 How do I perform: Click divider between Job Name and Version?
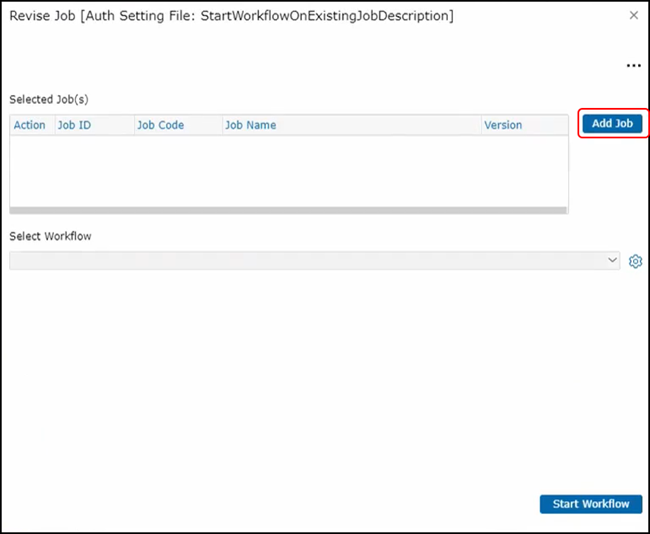(479, 125)
